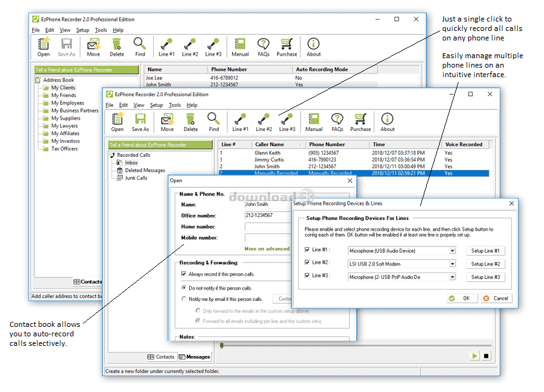Select the Glenn Keith call row
The image size is (544, 392).
[354, 153]
